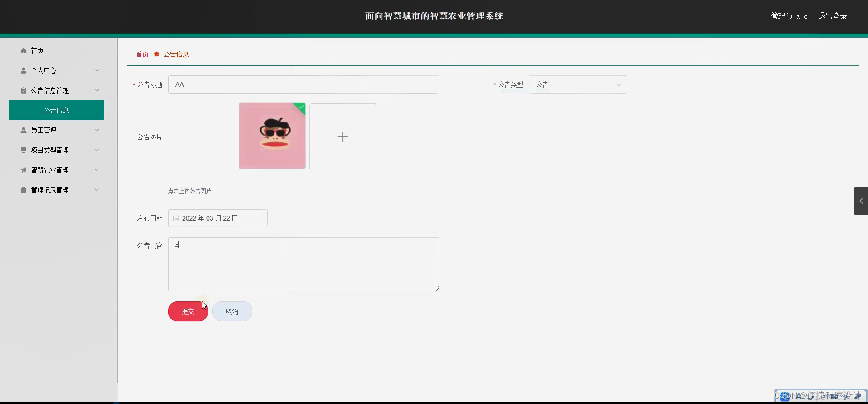This screenshot has width=868, height=404.
Task: Click the 发布日期 date field
Action: (x=218, y=218)
